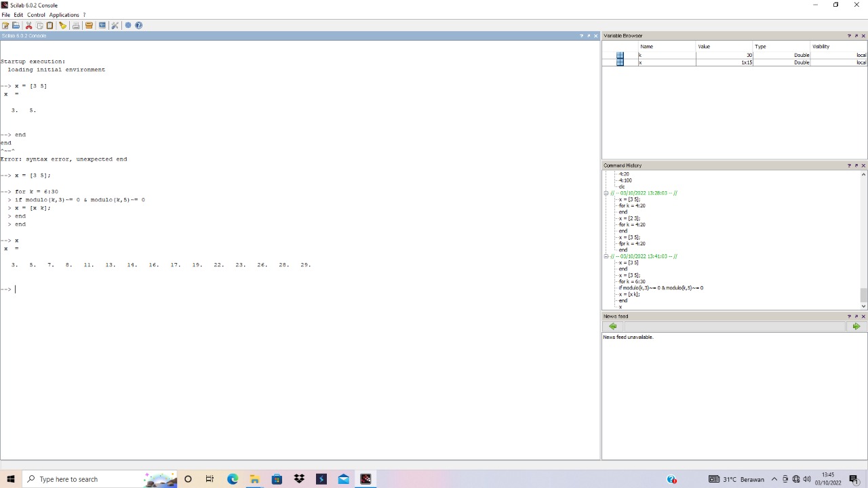This screenshot has width=868, height=488.
Task: Close the News feed panel
Action: coord(863,316)
